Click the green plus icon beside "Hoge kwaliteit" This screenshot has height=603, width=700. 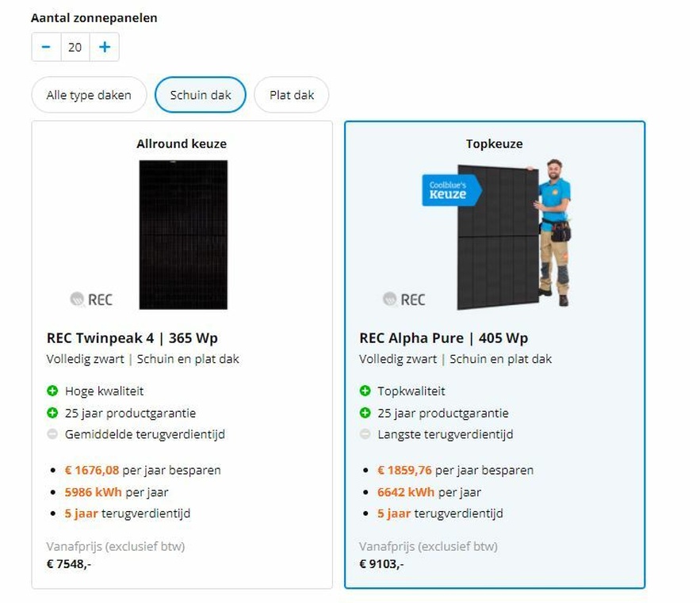[x=51, y=391]
